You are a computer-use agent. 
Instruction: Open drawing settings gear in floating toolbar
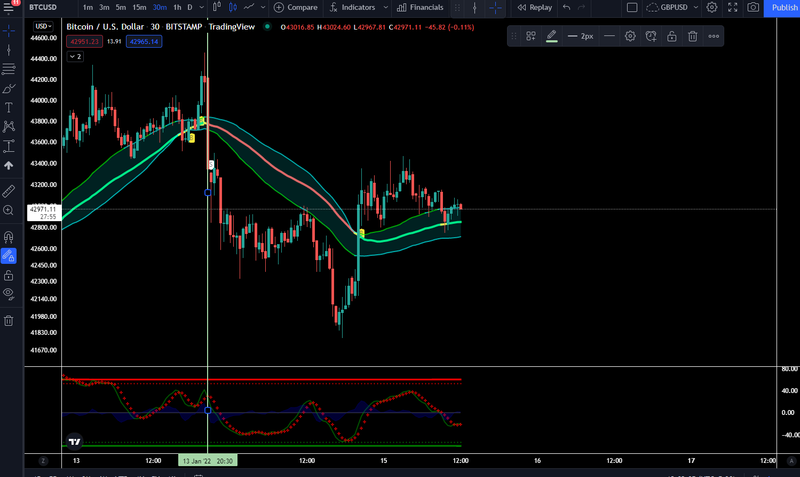click(630, 36)
